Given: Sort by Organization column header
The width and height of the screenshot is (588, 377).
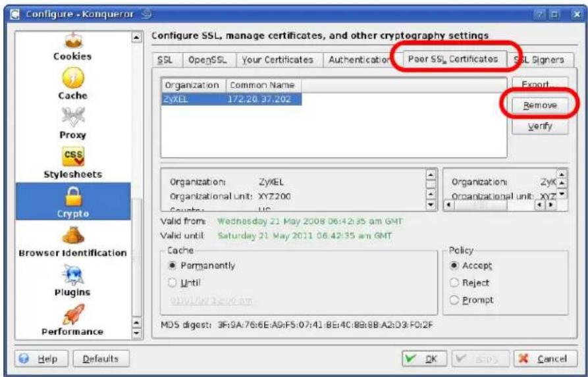Looking at the screenshot, I should coord(194,85).
